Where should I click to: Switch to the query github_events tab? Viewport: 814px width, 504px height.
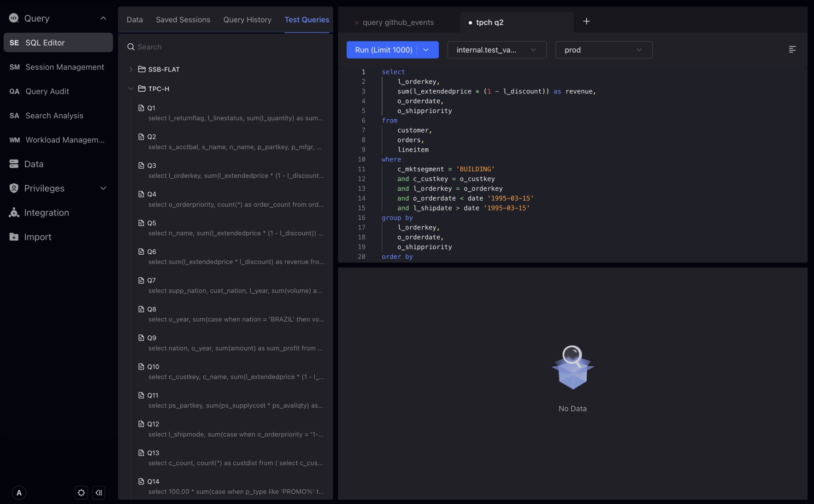click(x=398, y=22)
